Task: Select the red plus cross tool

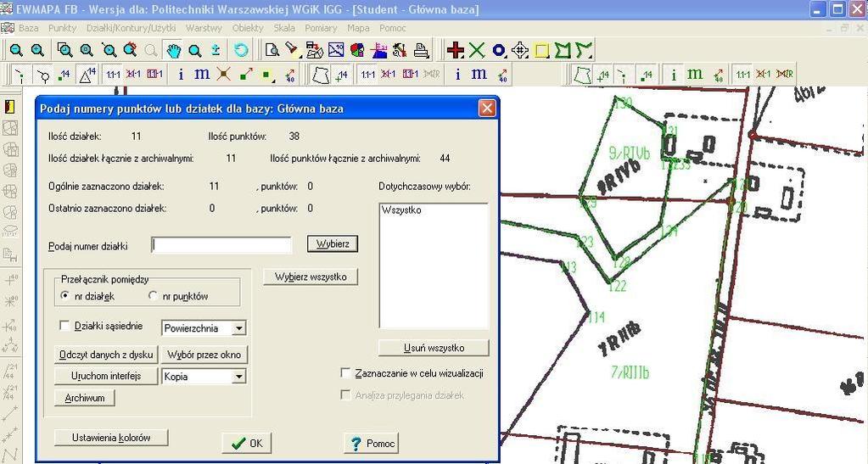Action: point(455,50)
